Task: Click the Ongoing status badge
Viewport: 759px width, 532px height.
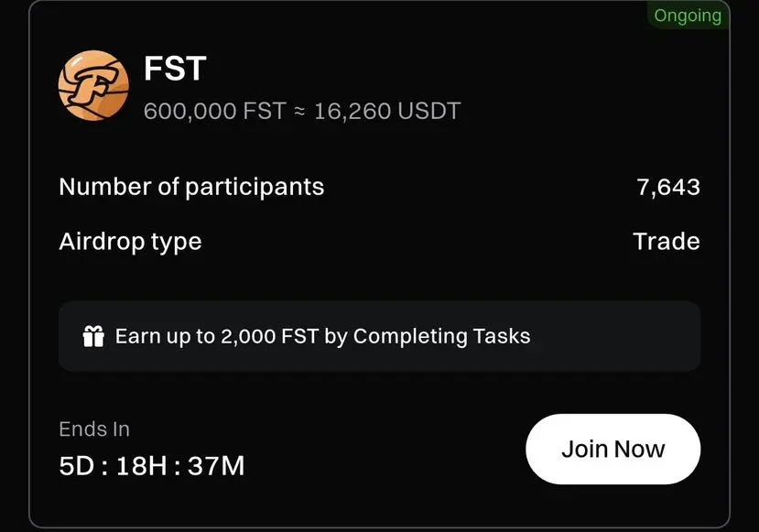Action: tap(688, 16)
